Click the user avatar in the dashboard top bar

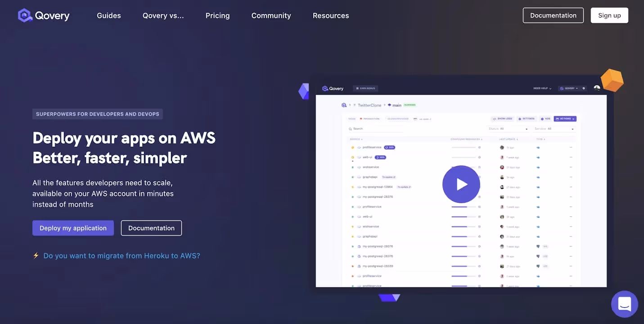[597, 87]
